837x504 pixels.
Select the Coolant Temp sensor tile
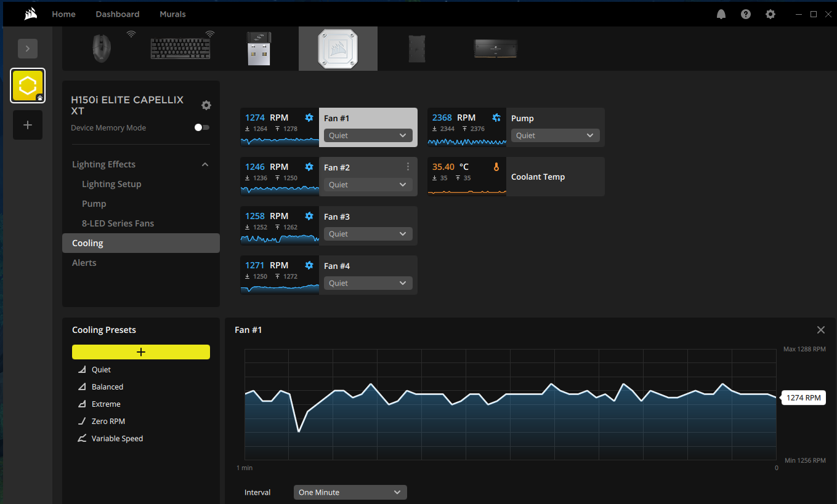coord(516,177)
